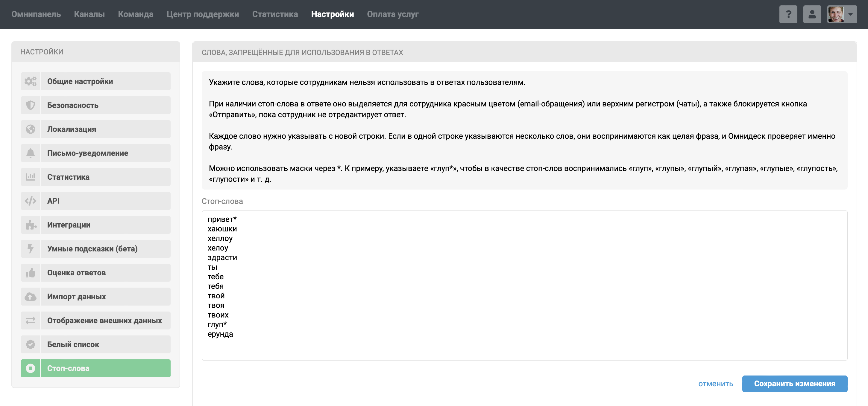Open Статистика in the top navigation bar
This screenshot has height=406, width=868.
tap(275, 14)
